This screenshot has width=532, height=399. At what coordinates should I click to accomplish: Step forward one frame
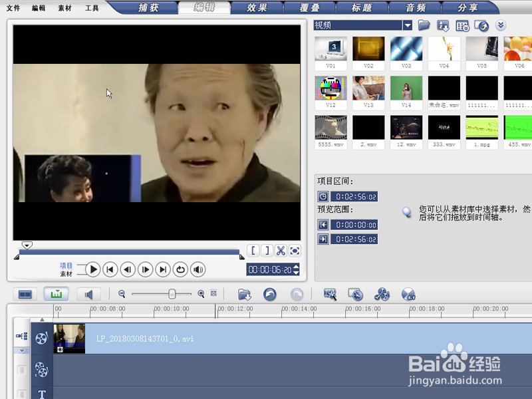point(145,270)
